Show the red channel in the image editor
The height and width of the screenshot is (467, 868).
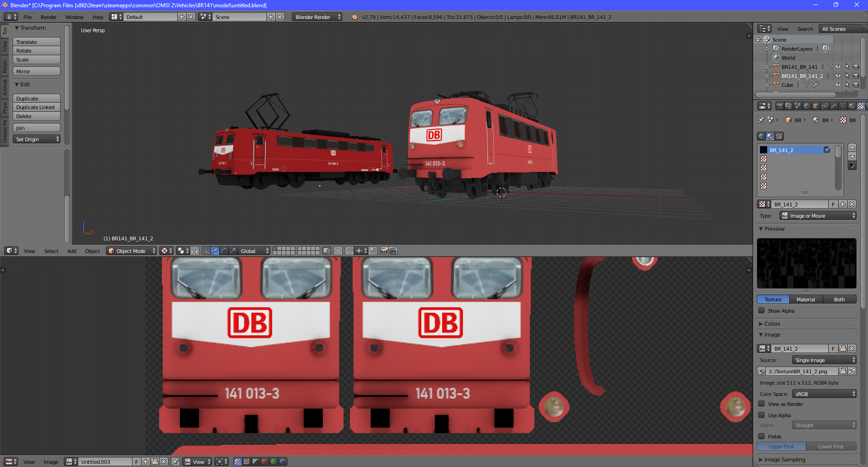tap(264, 462)
